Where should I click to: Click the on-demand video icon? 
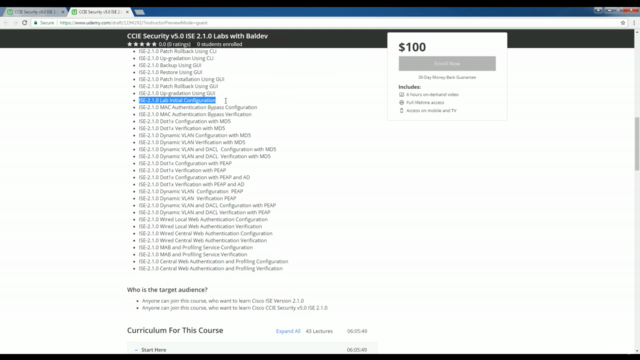point(401,94)
